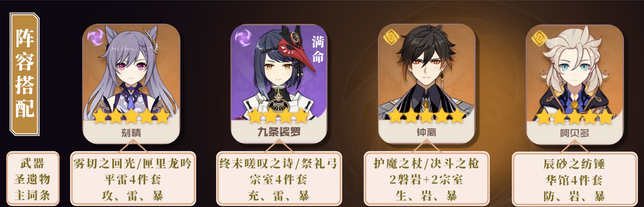Select the 刻晴 character portrait
The image size is (644, 207).
coord(131,84)
